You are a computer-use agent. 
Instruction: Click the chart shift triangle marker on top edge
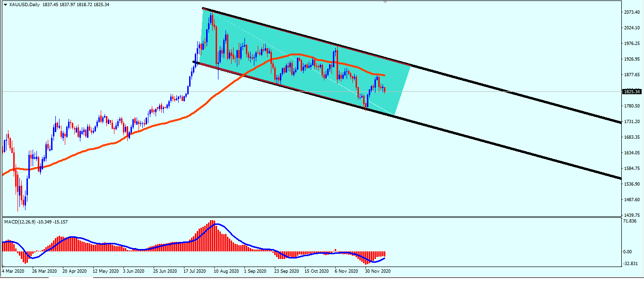385,2
